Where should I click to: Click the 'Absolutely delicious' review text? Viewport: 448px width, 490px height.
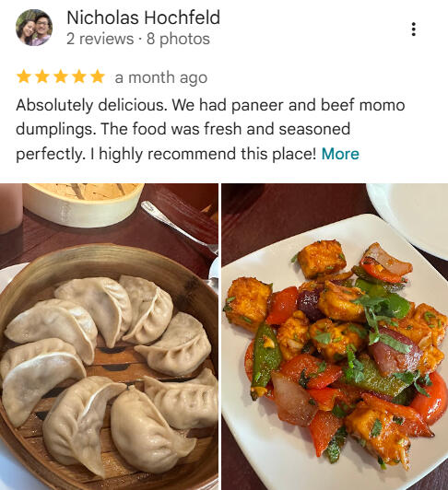click(x=91, y=105)
